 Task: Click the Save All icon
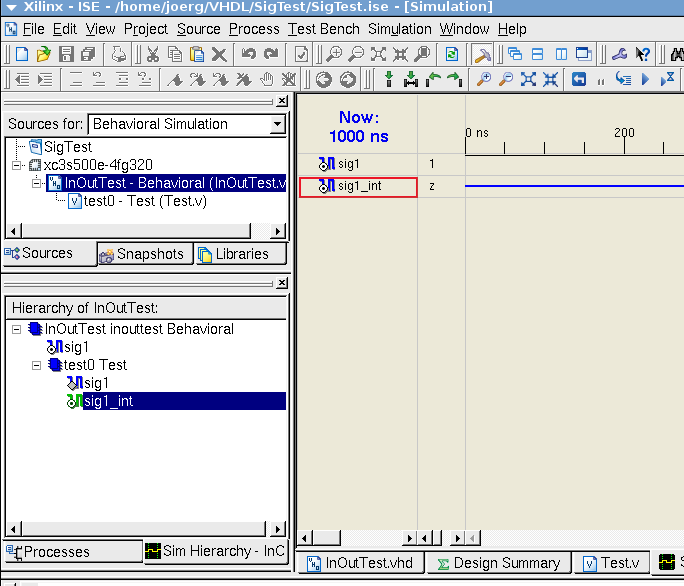click(88, 54)
